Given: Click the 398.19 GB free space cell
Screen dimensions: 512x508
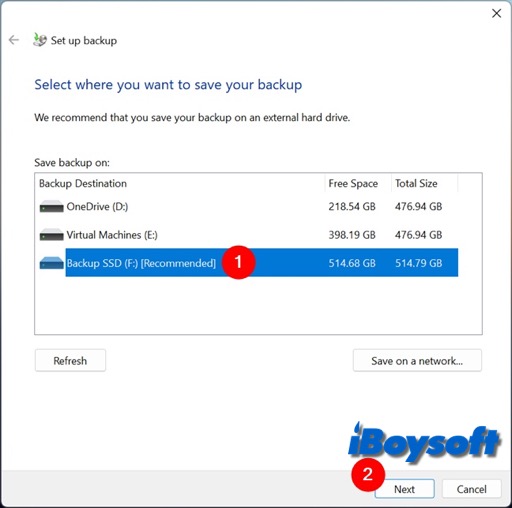Looking at the screenshot, I should pyautogui.click(x=352, y=235).
